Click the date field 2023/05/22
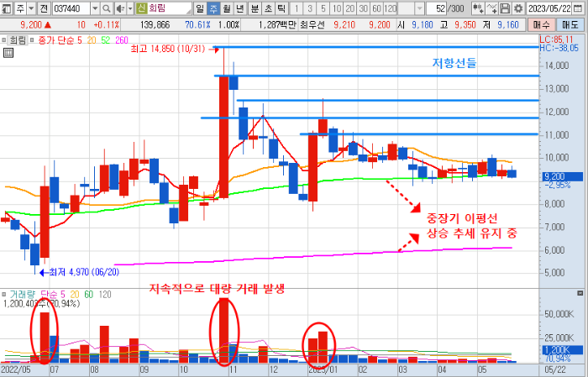 549,8
